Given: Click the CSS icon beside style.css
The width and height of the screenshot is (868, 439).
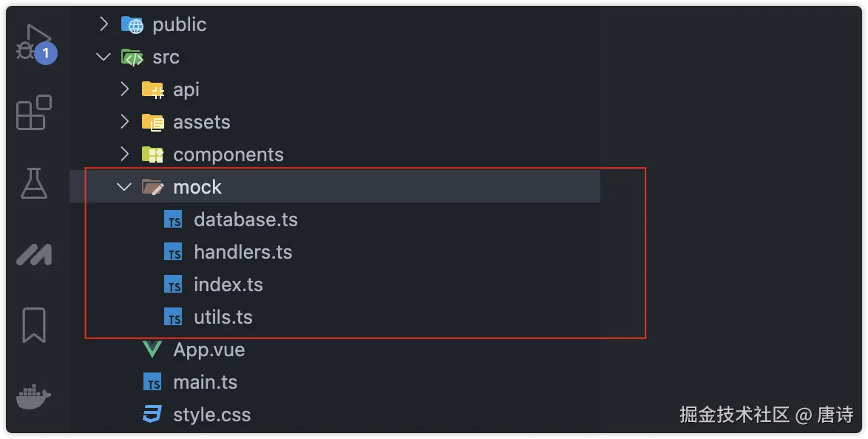Looking at the screenshot, I should [x=152, y=415].
